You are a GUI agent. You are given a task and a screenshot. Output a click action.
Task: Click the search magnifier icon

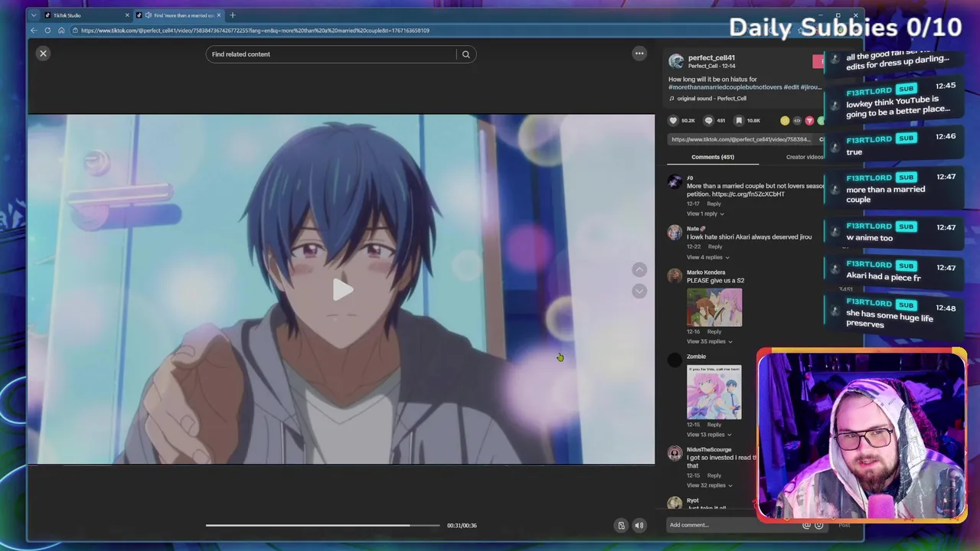[465, 54]
